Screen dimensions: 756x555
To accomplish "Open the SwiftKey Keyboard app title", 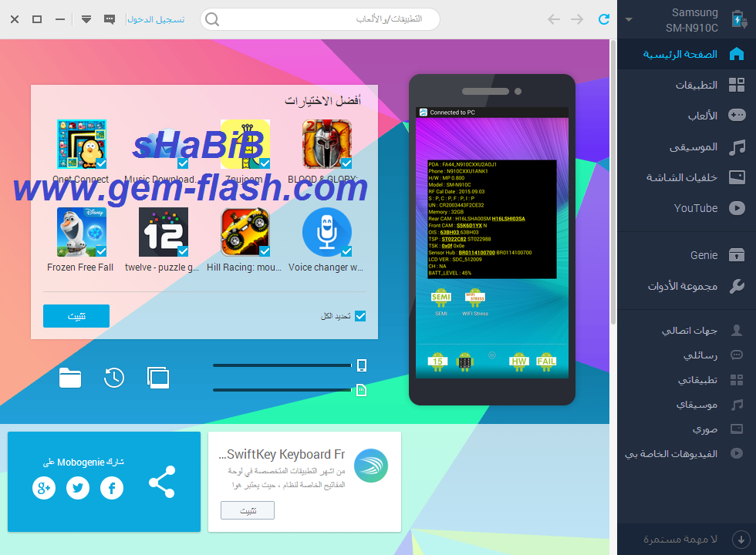I will [x=282, y=454].
